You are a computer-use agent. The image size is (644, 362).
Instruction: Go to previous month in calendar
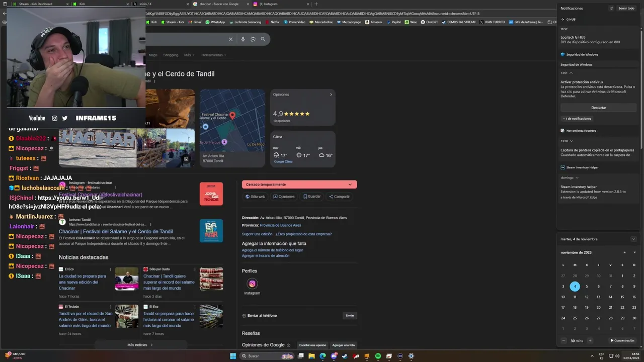[x=624, y=252]
